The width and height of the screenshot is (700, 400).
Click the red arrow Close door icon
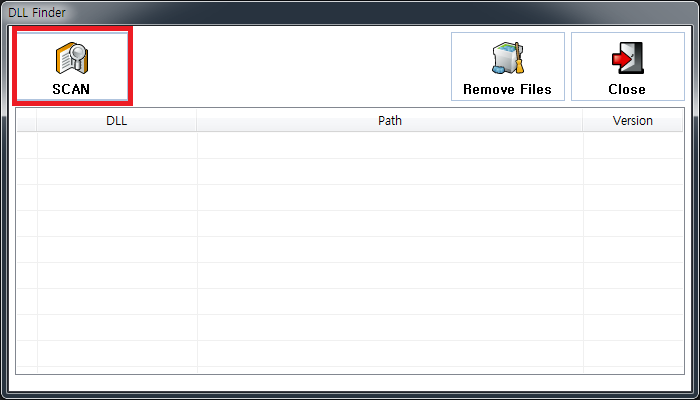point(627,59)
